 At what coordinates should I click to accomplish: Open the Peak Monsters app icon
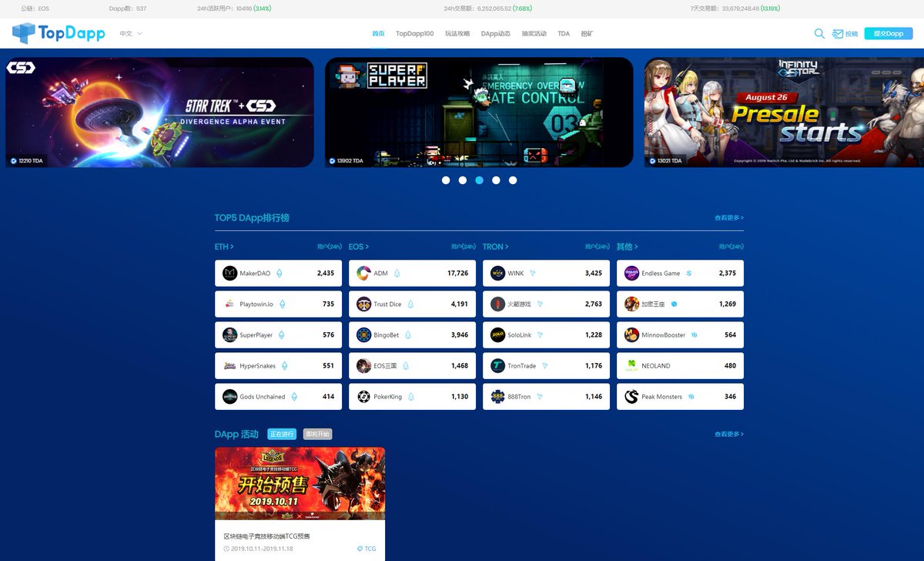click(x=631, y=397)
